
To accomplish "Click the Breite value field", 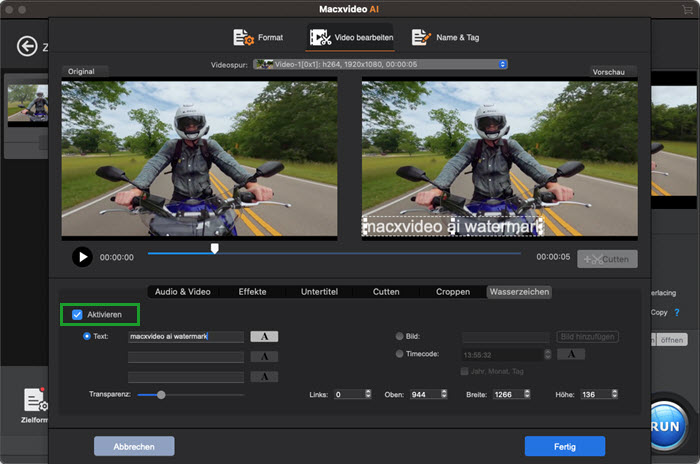I will click(x=508, y=394).
